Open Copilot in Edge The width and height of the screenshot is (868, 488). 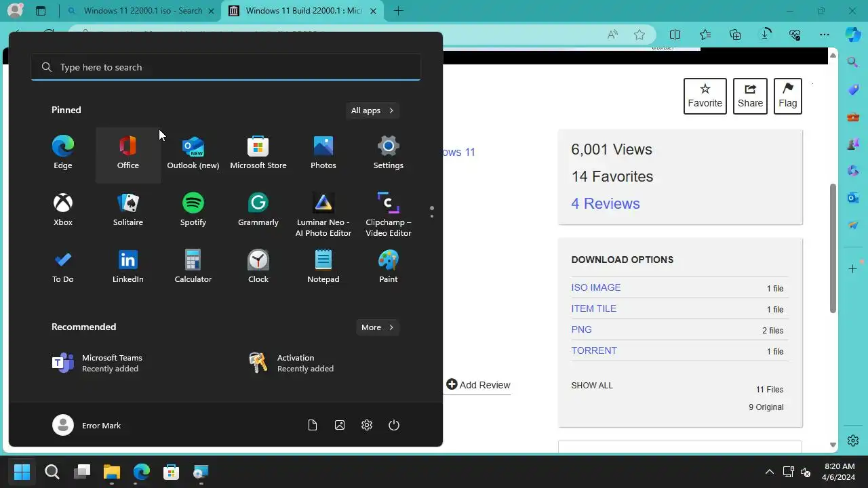click(853, 35)
